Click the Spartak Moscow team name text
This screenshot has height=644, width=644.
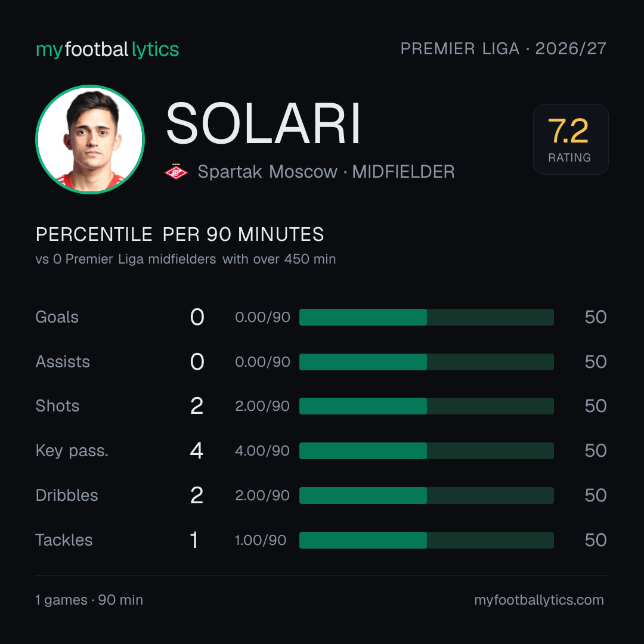[267, 172]
